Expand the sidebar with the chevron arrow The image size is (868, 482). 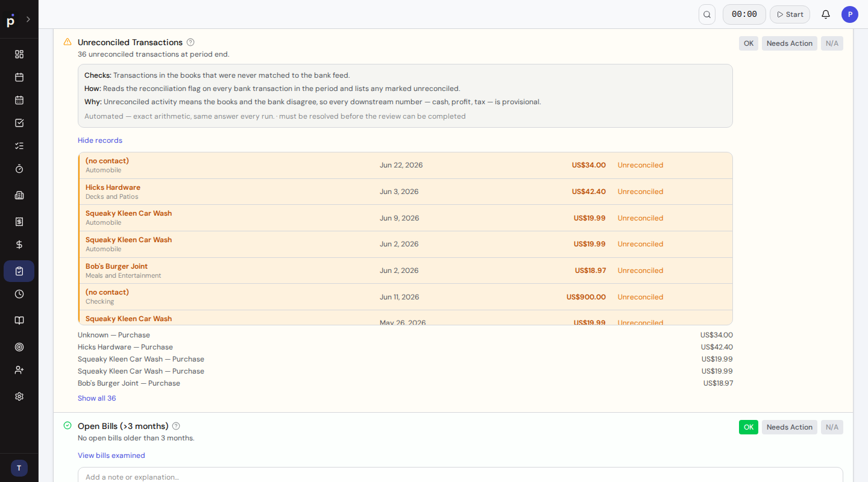pos(28,19)
